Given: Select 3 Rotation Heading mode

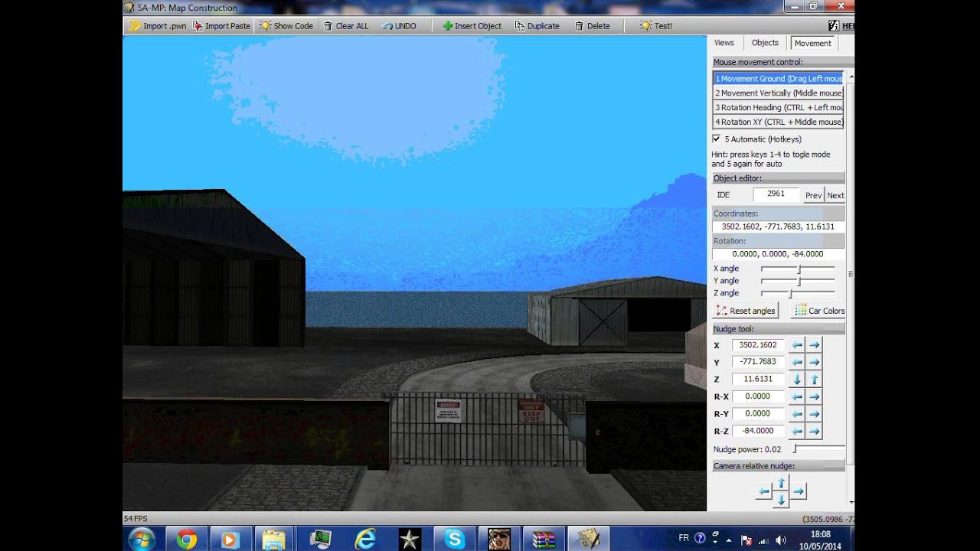Looking at the screenshot, I should click(778, 108).
